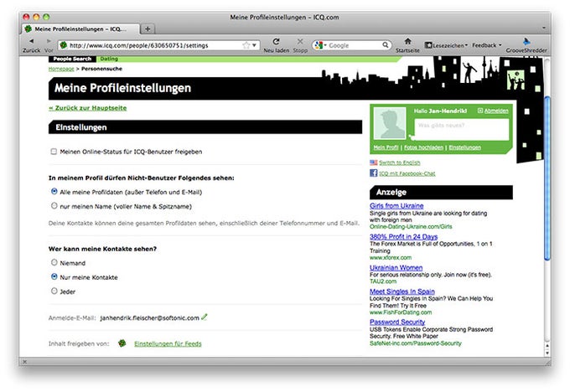570x392 pixels.
Task: Click the browser Back arrow (Zurück)
Action: (x=32, y=41)
